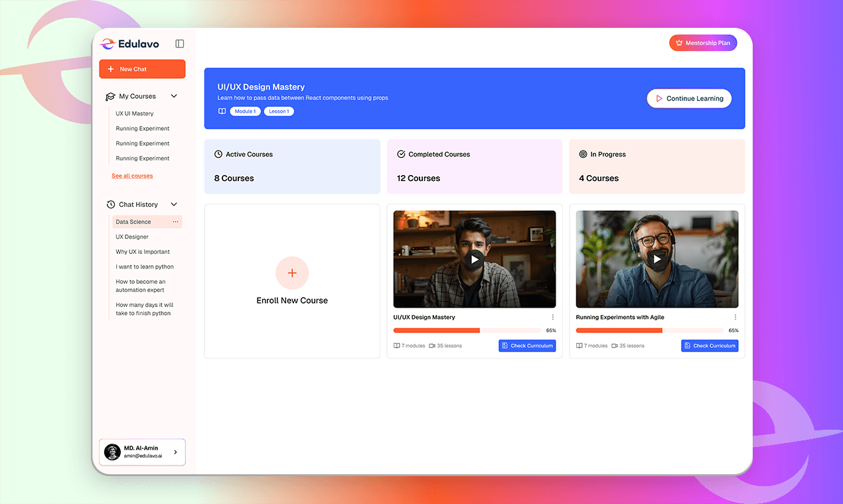Open the UX Designer chat history item
This screenshot has width=843, height=504.
tap(132, 237)
